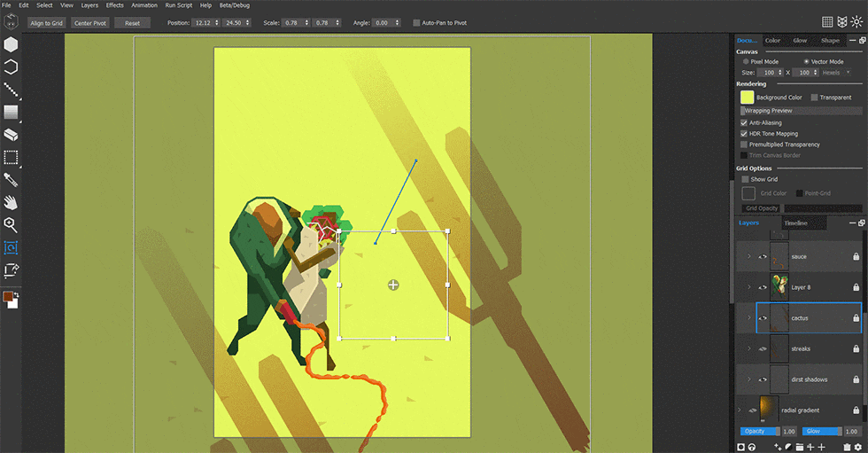The image size is (868, 453).
Task: Pick the Eyedropper tool
Action: (x=11, y=181)
